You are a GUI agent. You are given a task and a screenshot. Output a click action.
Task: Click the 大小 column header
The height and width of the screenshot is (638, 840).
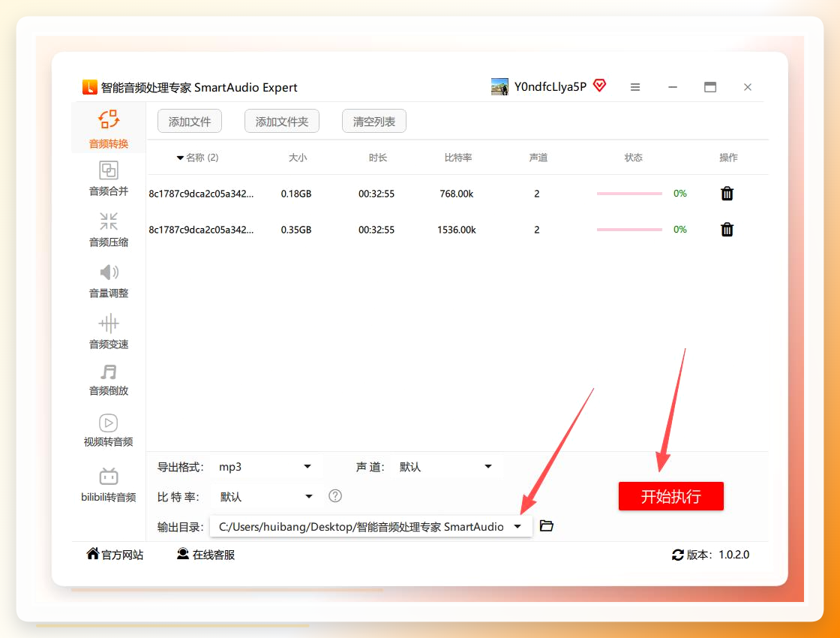click(298, 158)
